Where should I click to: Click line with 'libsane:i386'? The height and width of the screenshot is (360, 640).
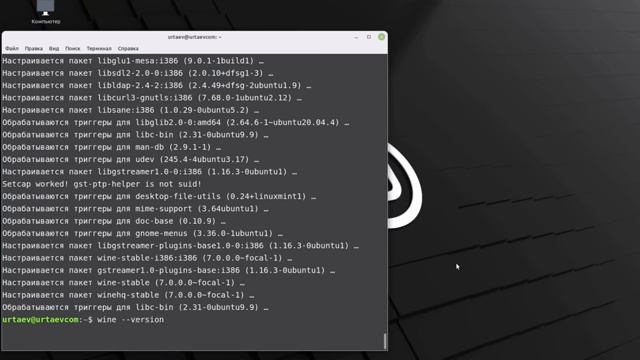click(130, 110)
